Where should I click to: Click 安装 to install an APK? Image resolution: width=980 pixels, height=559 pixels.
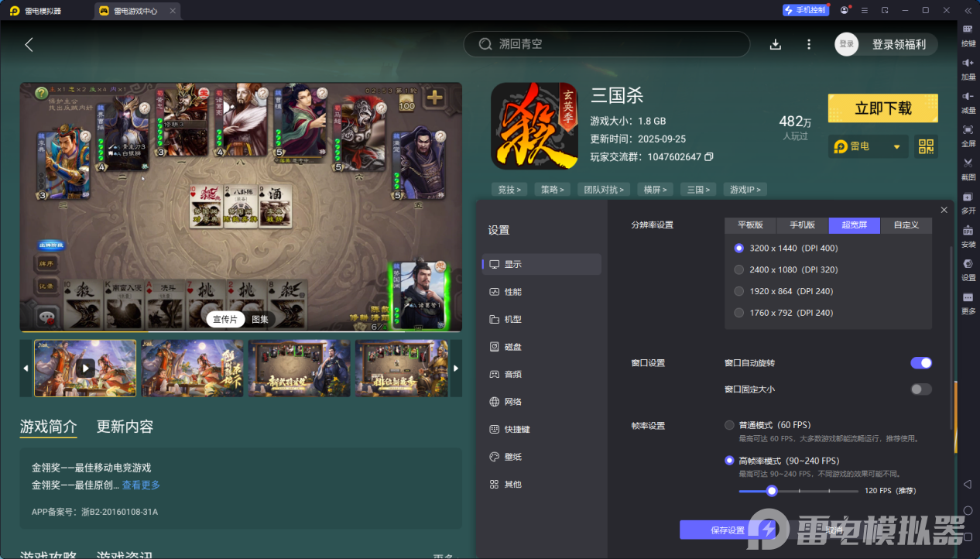coord(968,236)
